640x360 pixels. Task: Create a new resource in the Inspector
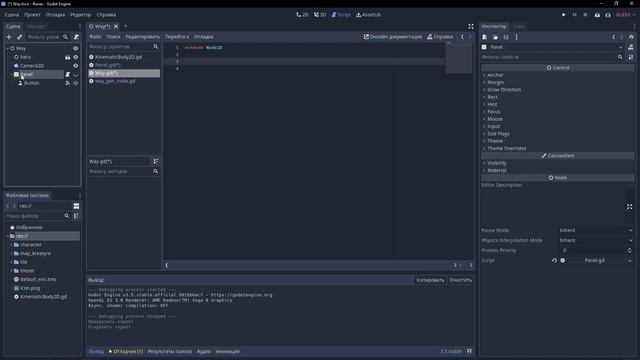point(484,37)
